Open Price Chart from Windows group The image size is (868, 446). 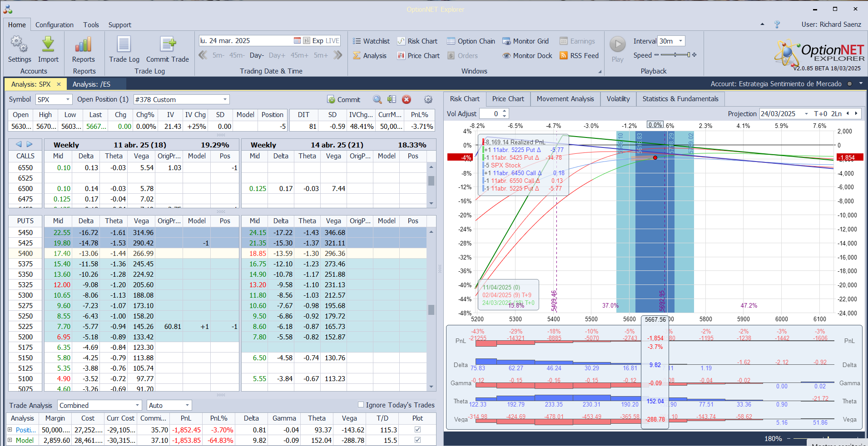click(x=418, y=55)
